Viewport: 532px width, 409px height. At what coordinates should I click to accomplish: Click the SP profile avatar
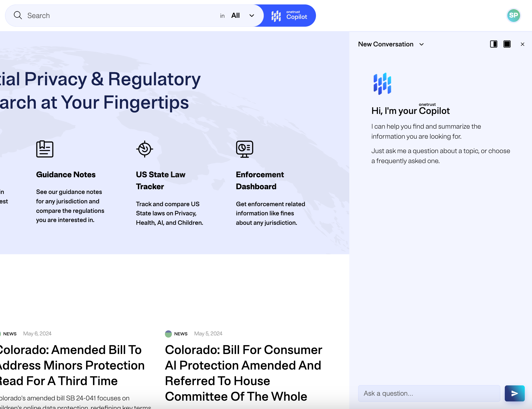click(x=513, y=15)
